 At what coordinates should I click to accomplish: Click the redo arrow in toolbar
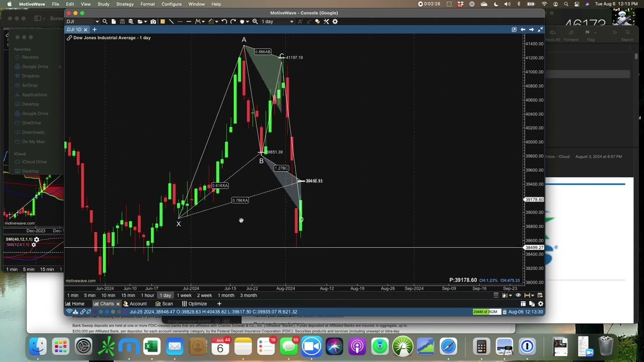coord(233,22)
